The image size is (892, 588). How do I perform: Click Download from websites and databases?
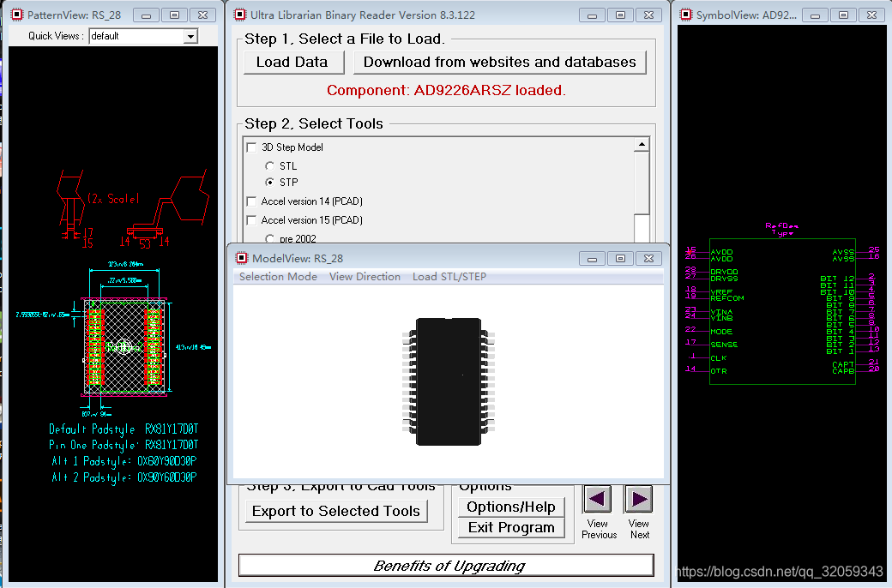499,62
